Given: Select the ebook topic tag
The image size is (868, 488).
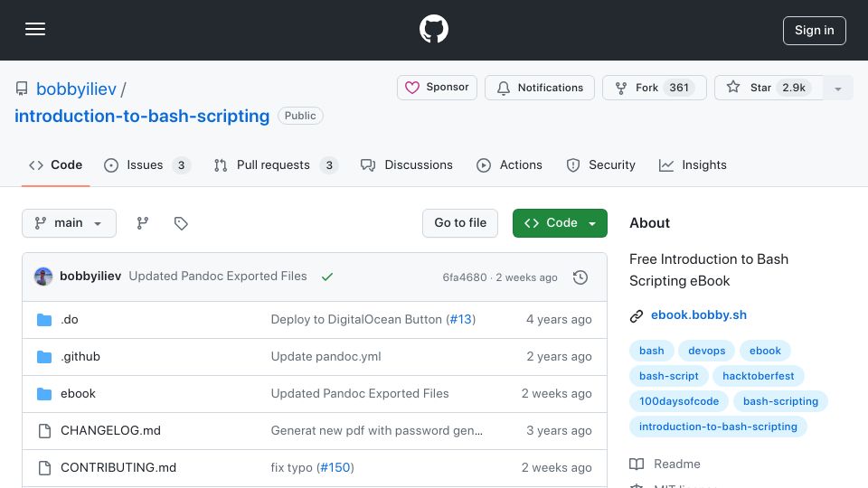Looking at the screenshot, I should (x=765, y=351).
